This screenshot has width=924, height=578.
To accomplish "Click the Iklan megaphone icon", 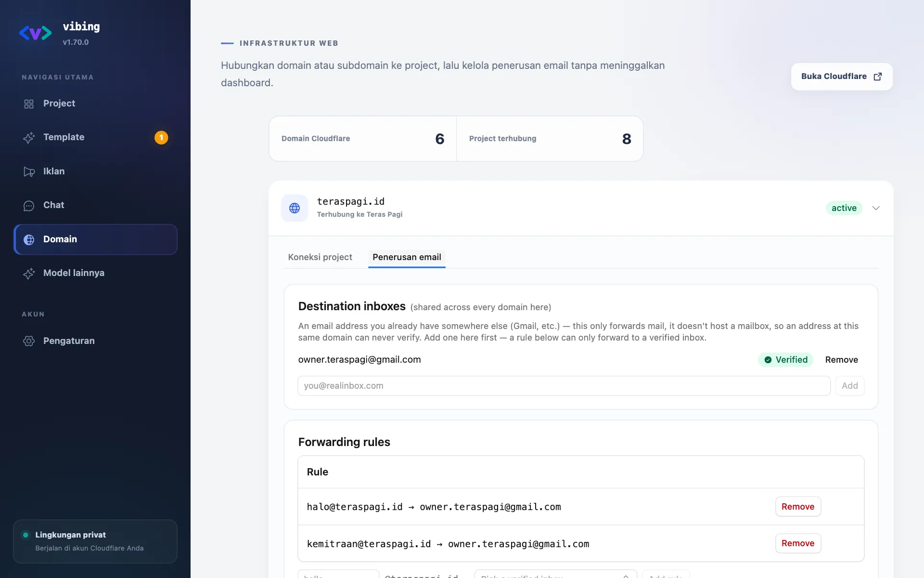I will pyautogui.click(x=29, y=171).
